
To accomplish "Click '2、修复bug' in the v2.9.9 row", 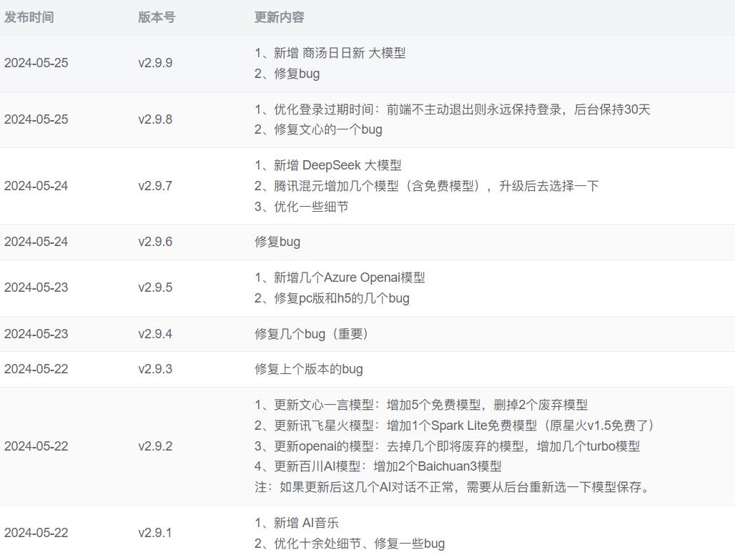I will [x=287, y=74].
